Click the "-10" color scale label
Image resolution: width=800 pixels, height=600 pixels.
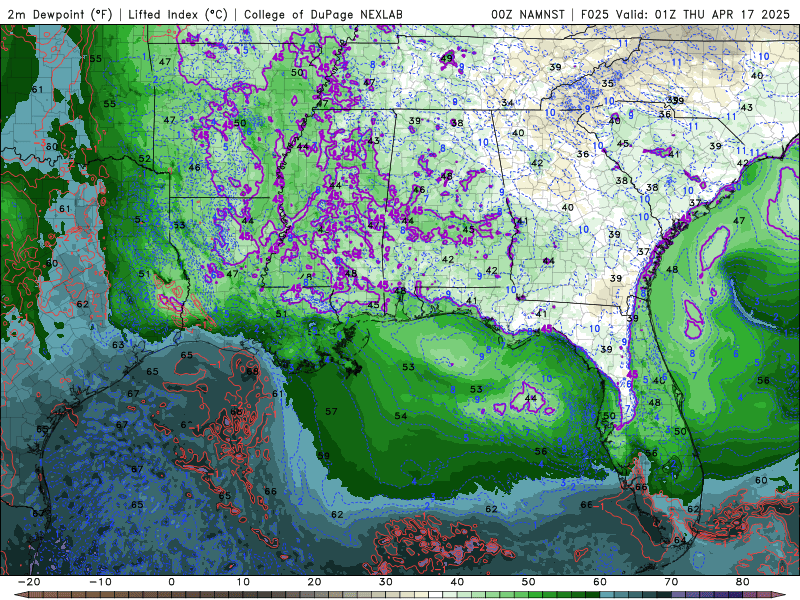click(100, 582)
